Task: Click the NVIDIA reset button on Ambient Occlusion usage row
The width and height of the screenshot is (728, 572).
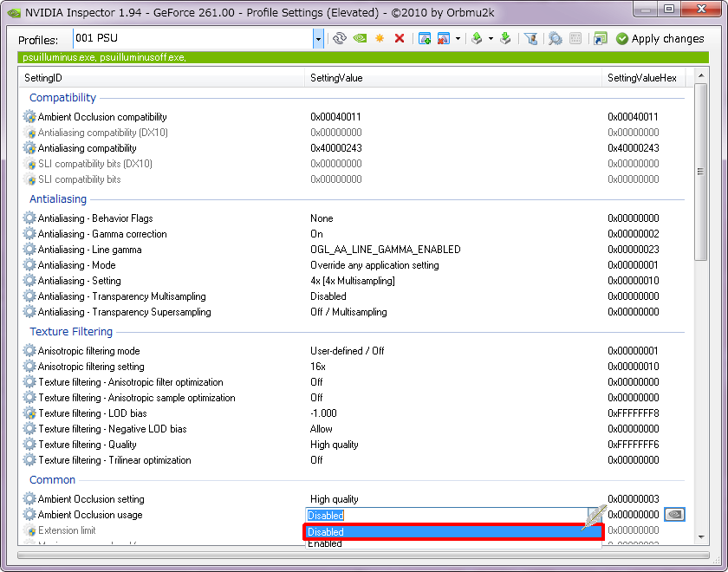Action: pos(674,515)
